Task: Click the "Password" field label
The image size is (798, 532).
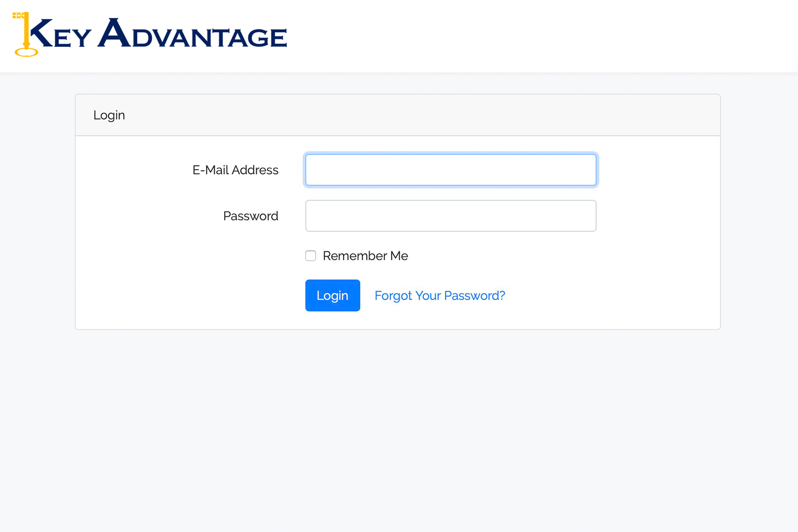Action: (250, 216)
